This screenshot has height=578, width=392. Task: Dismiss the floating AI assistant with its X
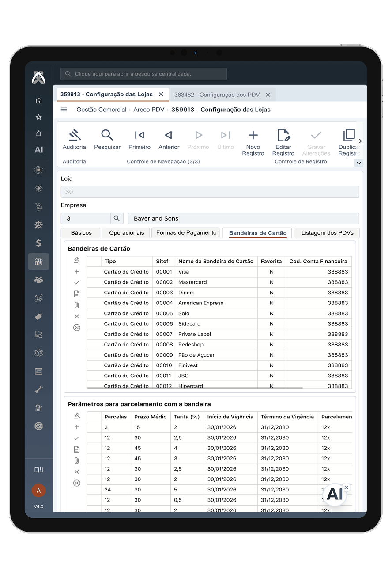(x=346, y=487)
